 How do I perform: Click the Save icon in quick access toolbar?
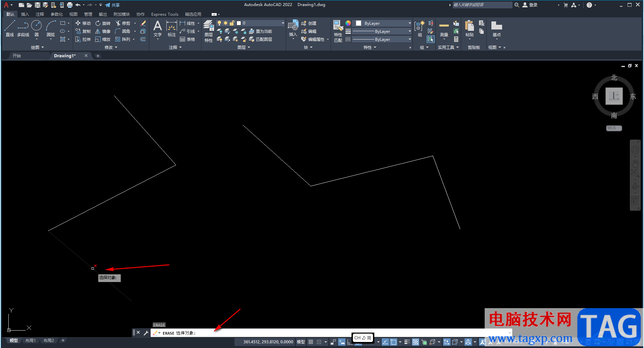(x=38, y=5)
